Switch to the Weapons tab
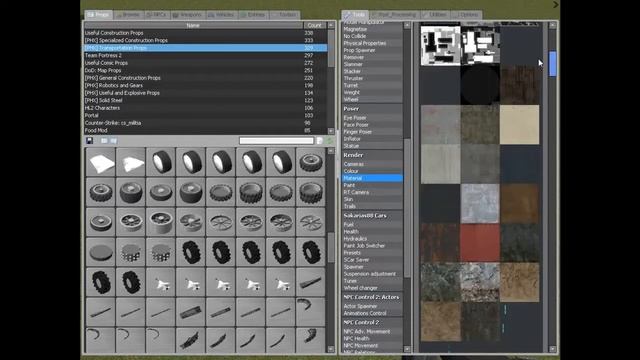 pos(187,15)
